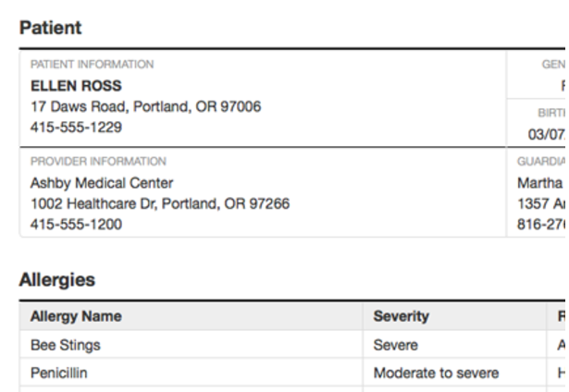
Task: Click the Severe severity cell
Action: pyautogui.click(x=396, y=345)
